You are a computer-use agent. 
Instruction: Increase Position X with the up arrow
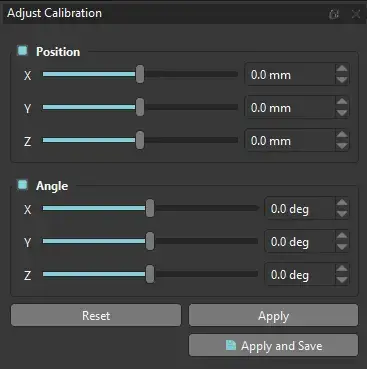click(x=342, y=69)
